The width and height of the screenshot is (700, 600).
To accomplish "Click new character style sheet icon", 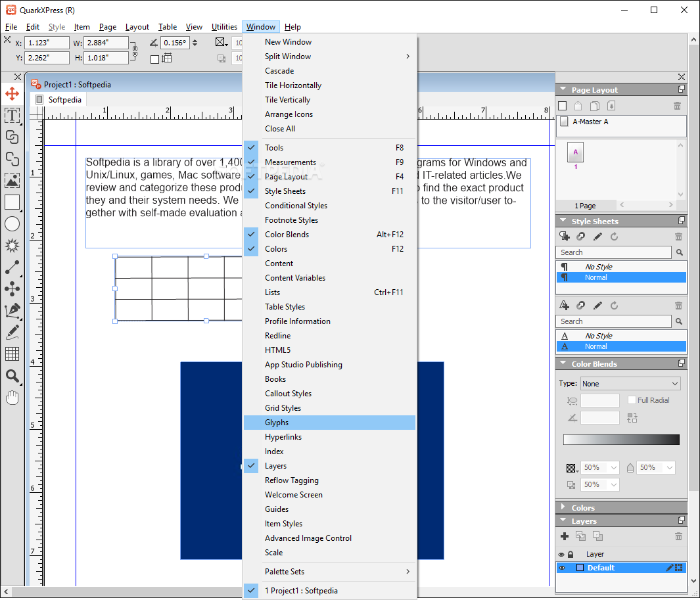I will (x=565, y=306).
